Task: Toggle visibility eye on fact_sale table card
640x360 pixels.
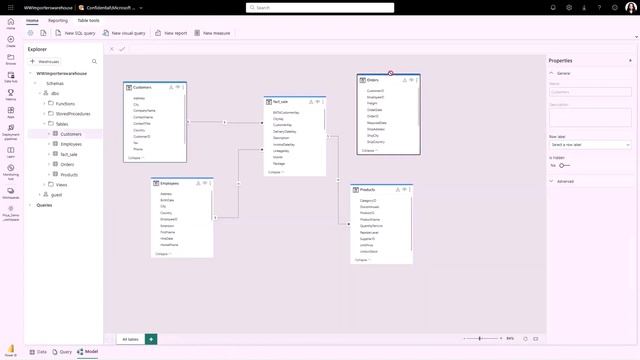Action: point(317,102)
